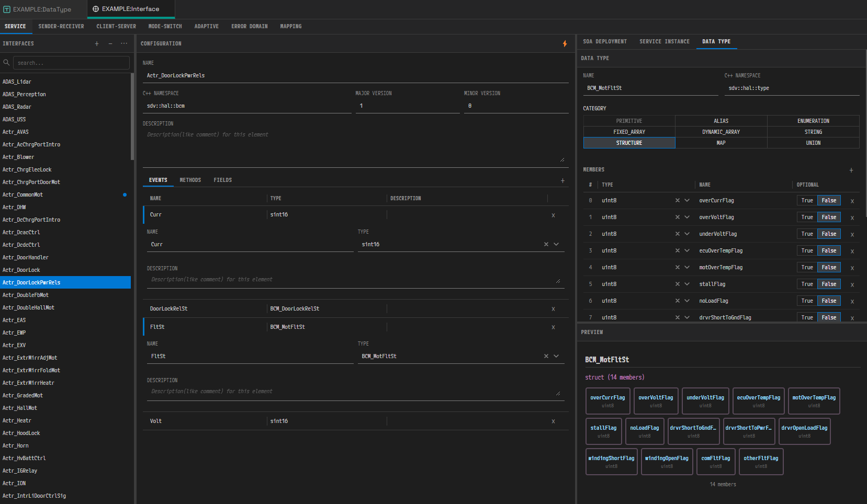Set motOverTempFlag optional to True
Image resolution: width=867 pixels, height=504 pixels.
(x=807, y=267)
